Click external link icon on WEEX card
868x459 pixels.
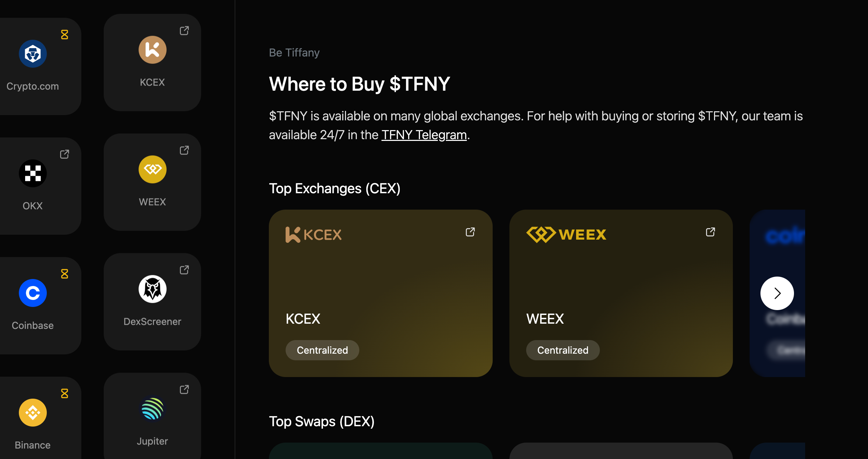click(x=711, y=232)
